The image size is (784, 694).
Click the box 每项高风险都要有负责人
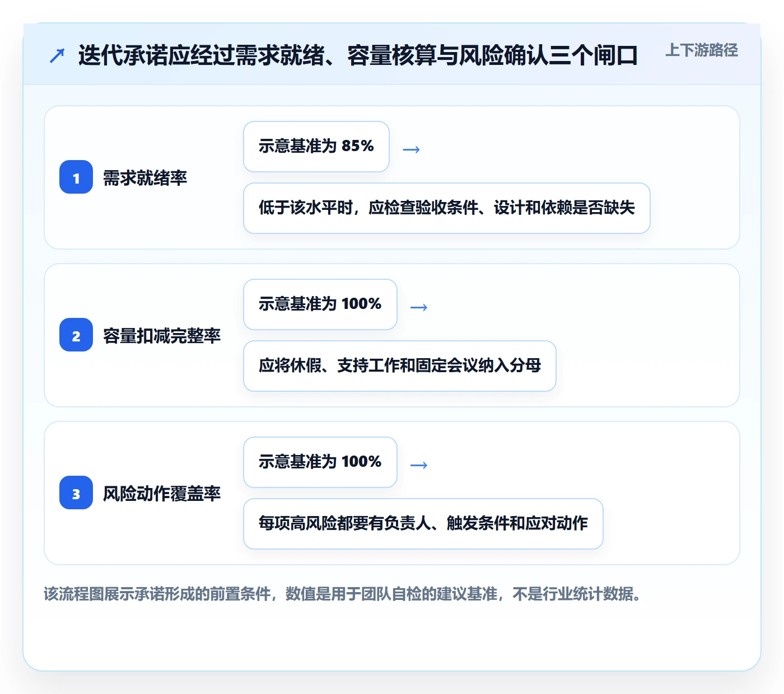pos(423,524)
